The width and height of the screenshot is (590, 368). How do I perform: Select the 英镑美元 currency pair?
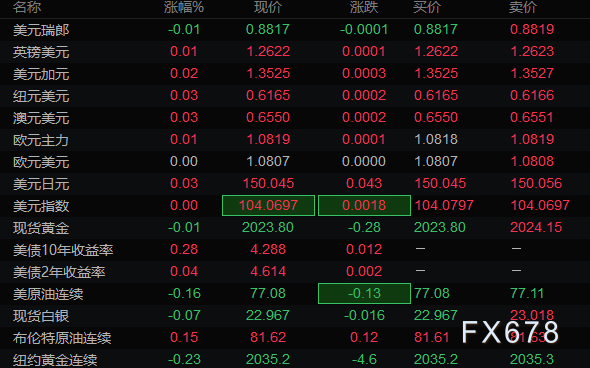[x=295, y=52]
